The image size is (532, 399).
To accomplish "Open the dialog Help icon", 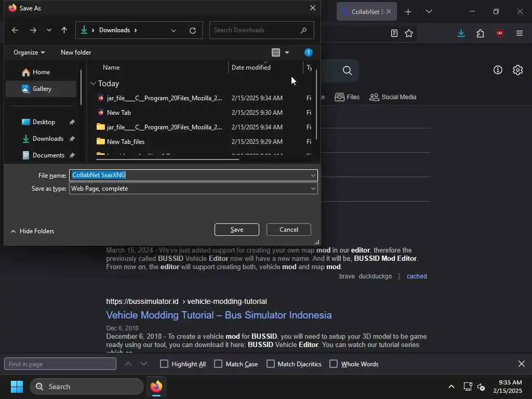I will [x=308, y=52].
